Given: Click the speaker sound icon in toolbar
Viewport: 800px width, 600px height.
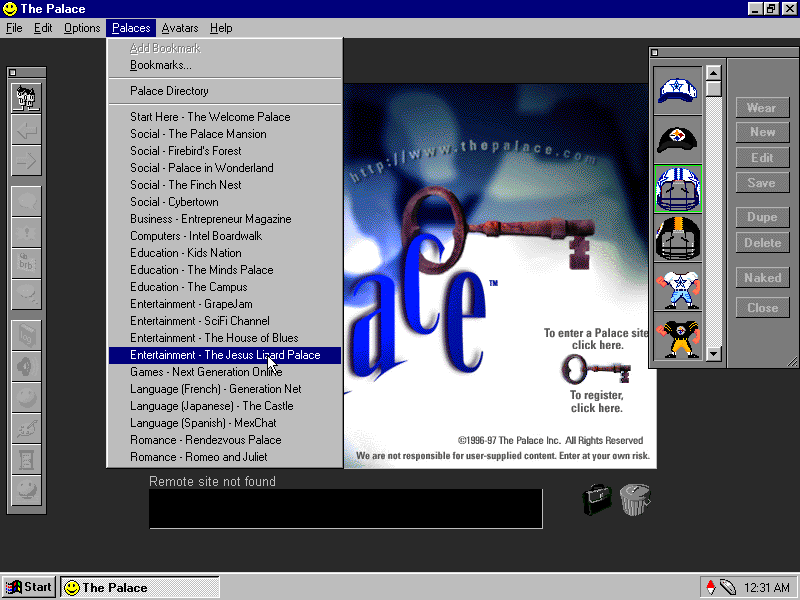Looking at the screenshot, I should tap(26, 368).
